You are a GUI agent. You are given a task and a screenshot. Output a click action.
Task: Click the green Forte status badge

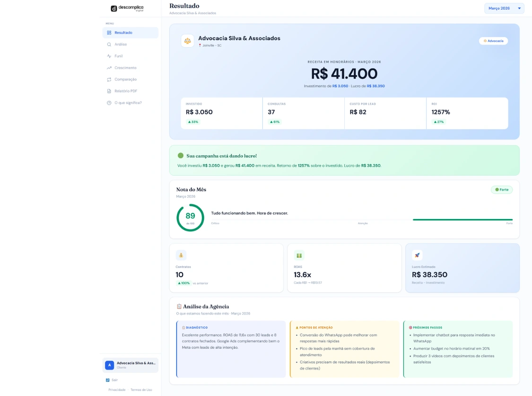(501, 189)
